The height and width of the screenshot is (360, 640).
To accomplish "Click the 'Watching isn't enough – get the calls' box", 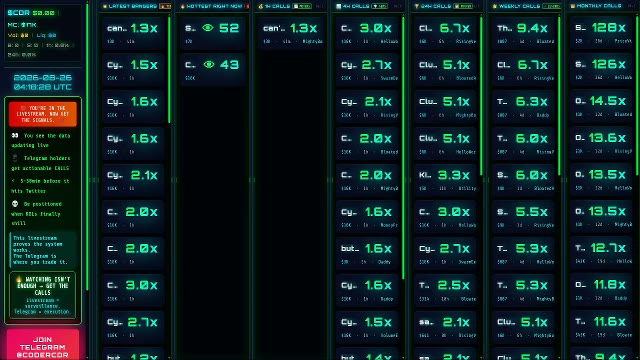I will coord(42,295).
